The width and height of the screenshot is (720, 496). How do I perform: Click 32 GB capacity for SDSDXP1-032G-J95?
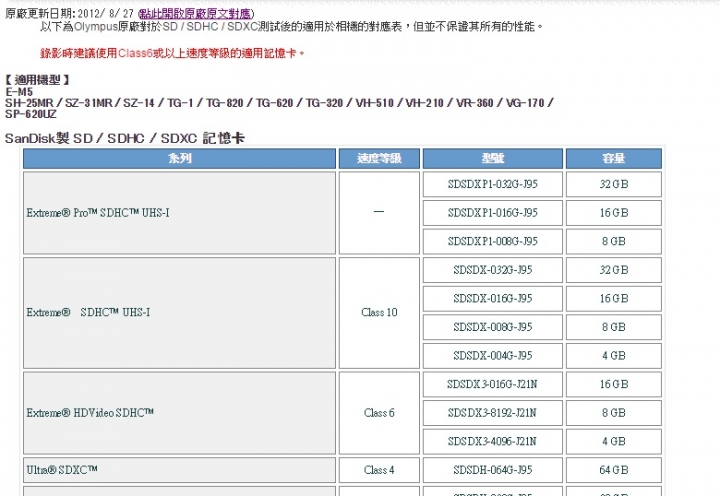click(614, 184)
